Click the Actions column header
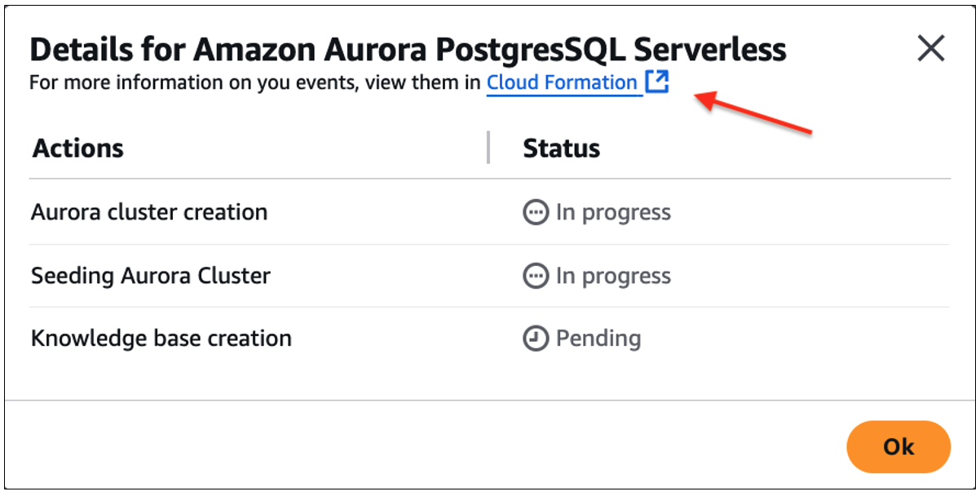980x496 pixels. tap(78, 148)
